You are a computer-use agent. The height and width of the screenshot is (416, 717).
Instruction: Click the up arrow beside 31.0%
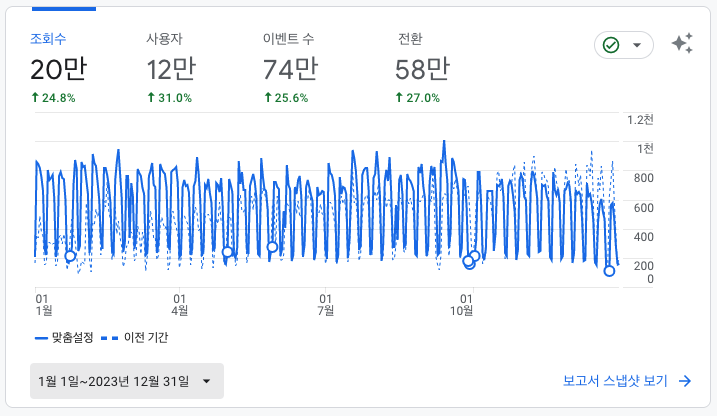point(151,98)
